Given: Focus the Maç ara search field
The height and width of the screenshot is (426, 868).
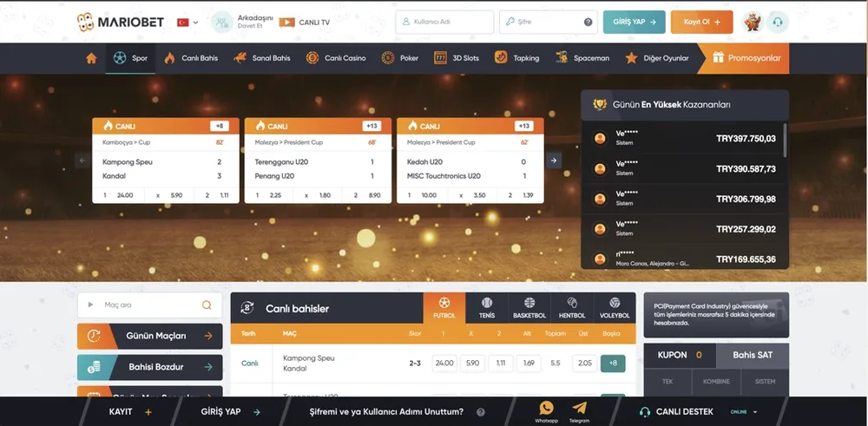Looking at the screenshot, I should click(x=149, y=305).
